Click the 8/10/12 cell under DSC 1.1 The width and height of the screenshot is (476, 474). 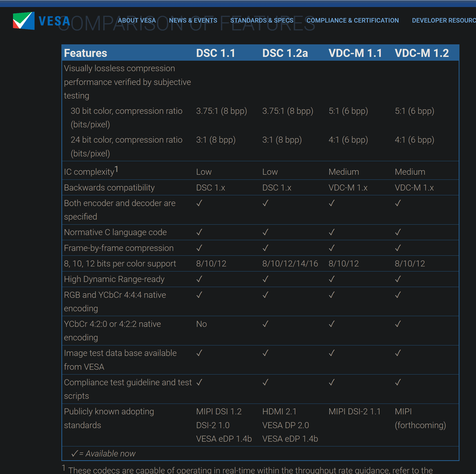click(211, 263)
